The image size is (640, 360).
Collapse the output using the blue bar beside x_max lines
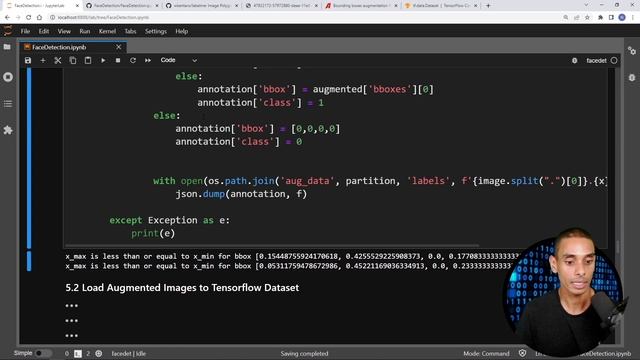[29, 261]
